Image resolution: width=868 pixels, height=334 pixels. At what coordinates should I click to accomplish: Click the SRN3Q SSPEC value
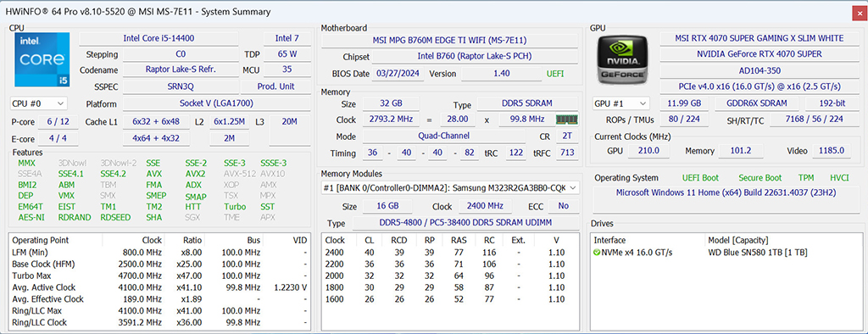click(181, 86)
